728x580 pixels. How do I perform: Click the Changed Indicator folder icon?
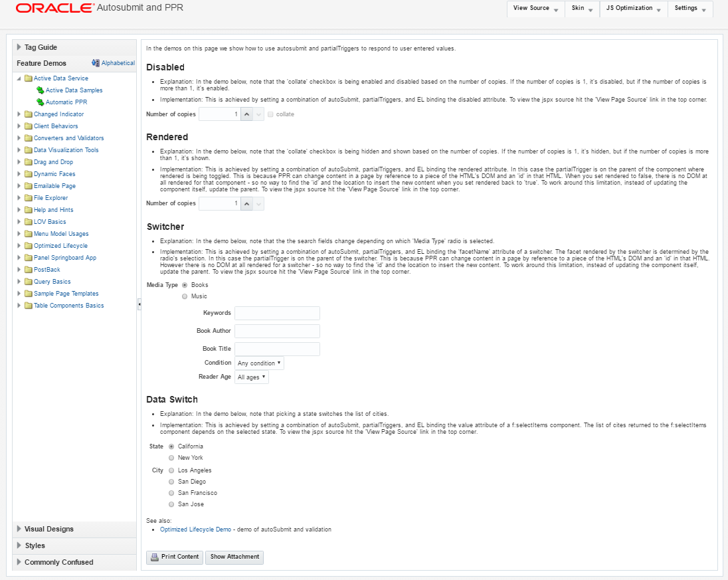pyautogui.click(x=29, y=114)
